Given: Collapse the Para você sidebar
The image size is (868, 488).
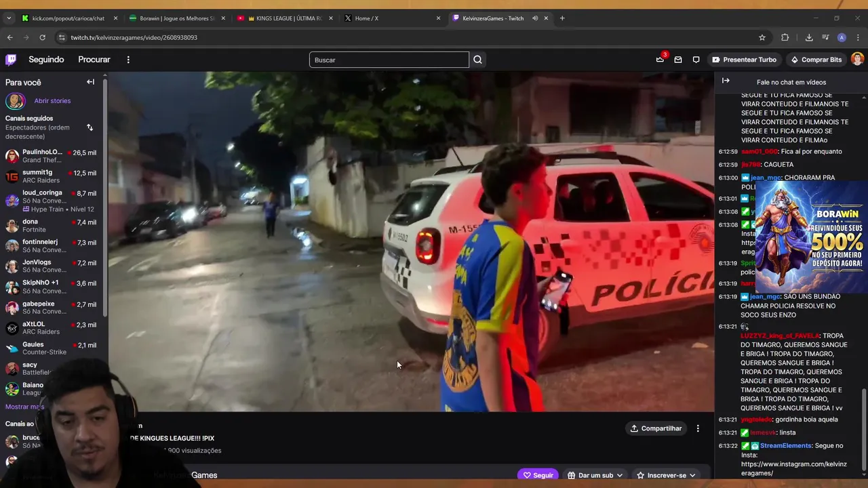Looking at the screenshot, I should tap(90, 82).
